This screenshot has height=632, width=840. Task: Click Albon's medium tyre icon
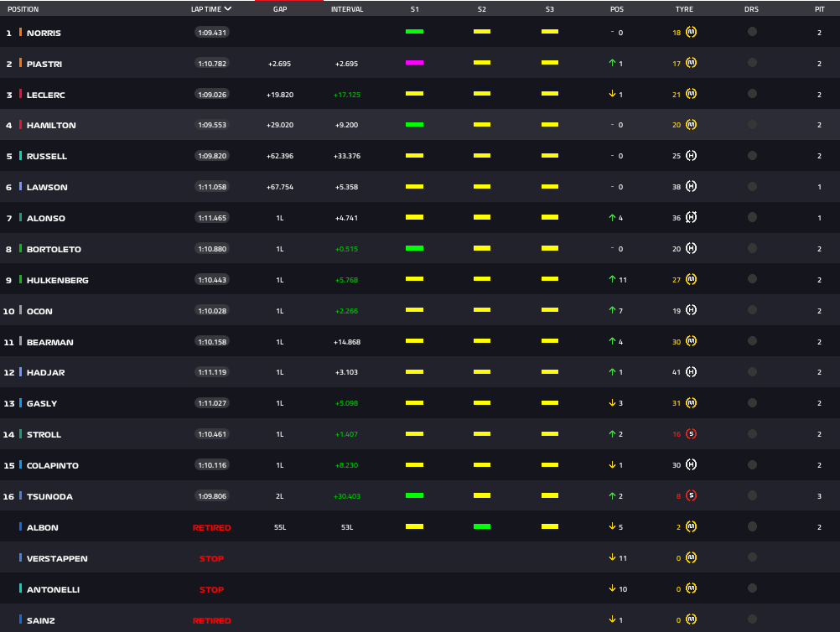coord(691,527)
